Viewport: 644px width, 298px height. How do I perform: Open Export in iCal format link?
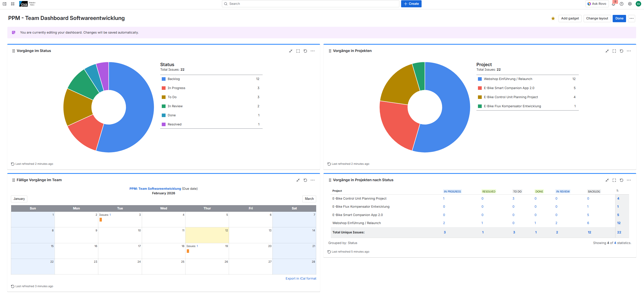(x=301, y=279)
